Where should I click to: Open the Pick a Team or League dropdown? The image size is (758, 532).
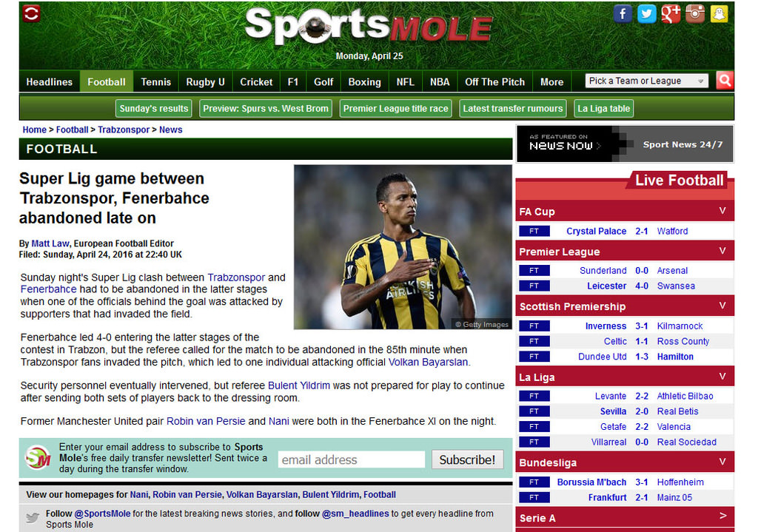647,81
